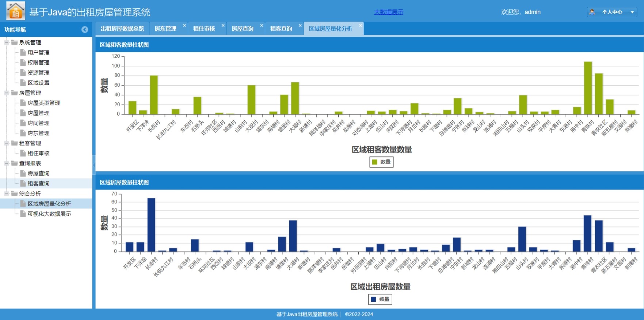Click the 租住审核 tree item in sidebar
The height and width of the screenshot is (320, 644).
point(38,153)
